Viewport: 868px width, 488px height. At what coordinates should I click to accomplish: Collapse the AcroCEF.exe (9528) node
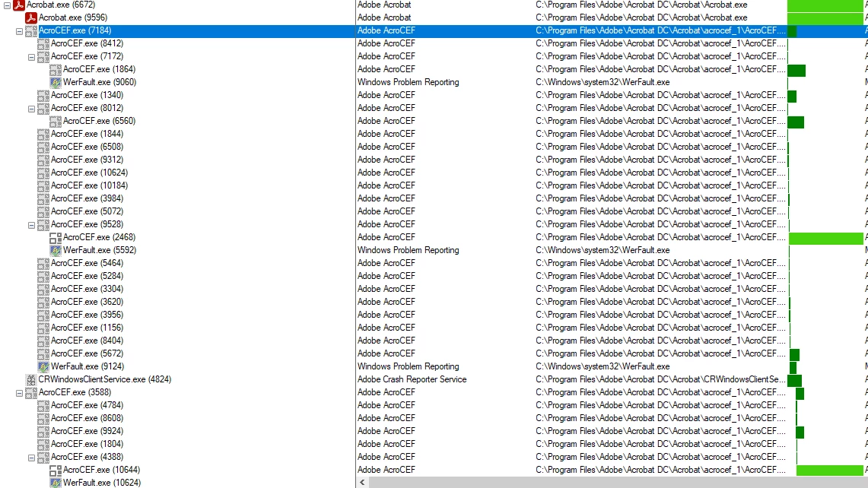click(31, 225)
